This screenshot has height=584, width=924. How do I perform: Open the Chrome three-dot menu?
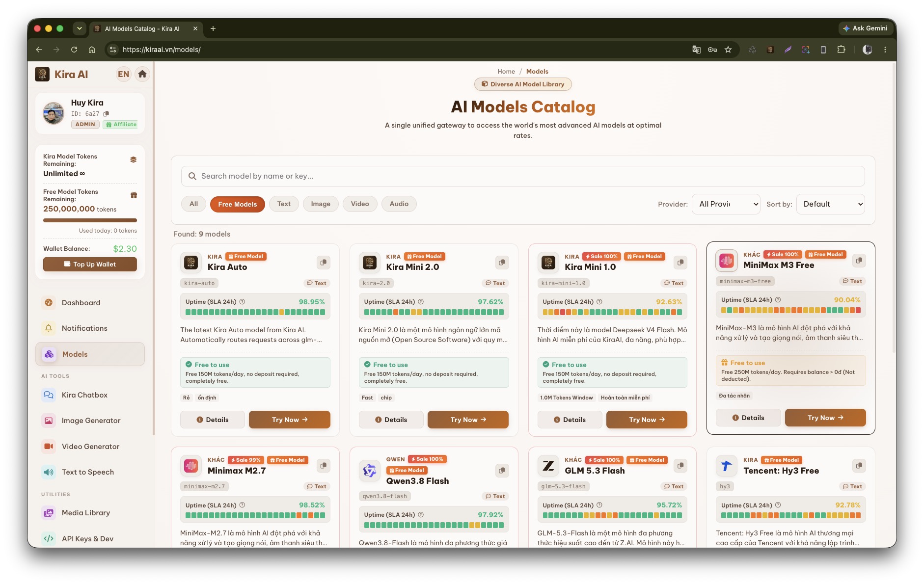click(885, 50)
